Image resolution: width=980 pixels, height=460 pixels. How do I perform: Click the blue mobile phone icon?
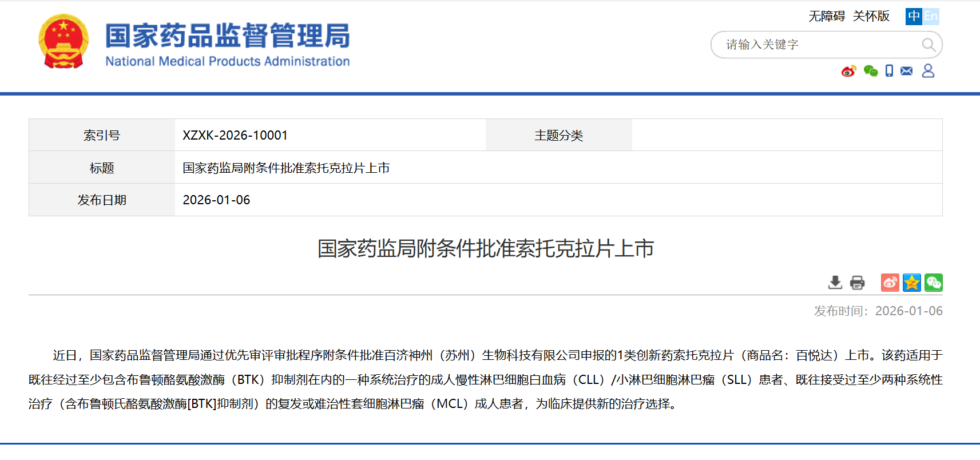(889, 71)
